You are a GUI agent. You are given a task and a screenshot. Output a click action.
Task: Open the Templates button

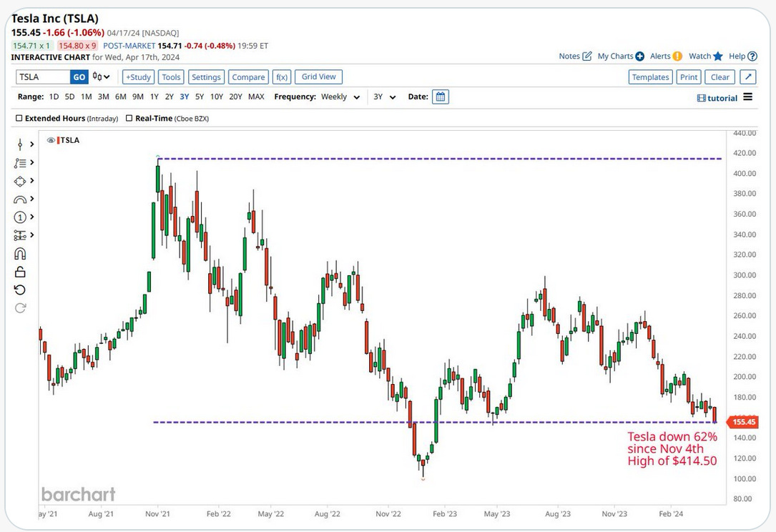click(650, 77)
